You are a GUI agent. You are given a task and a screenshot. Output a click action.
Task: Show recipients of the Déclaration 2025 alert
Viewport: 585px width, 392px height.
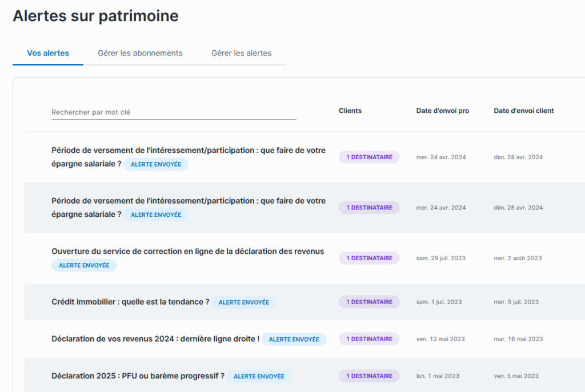[369, 376]
